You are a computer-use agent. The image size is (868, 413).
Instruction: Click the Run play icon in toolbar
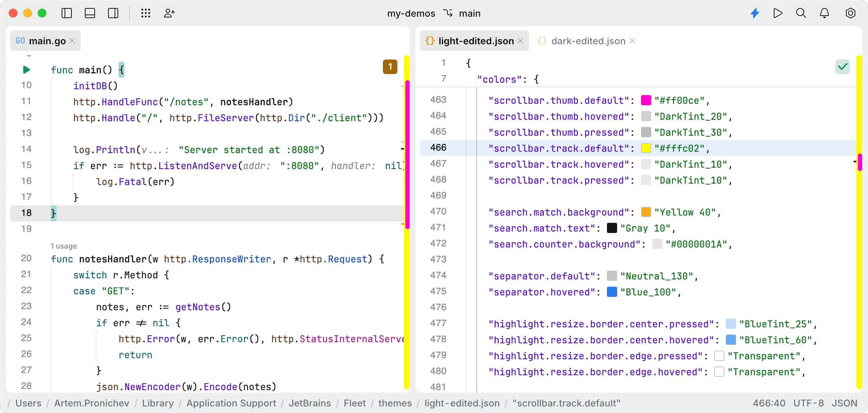[x=778, y=13]
